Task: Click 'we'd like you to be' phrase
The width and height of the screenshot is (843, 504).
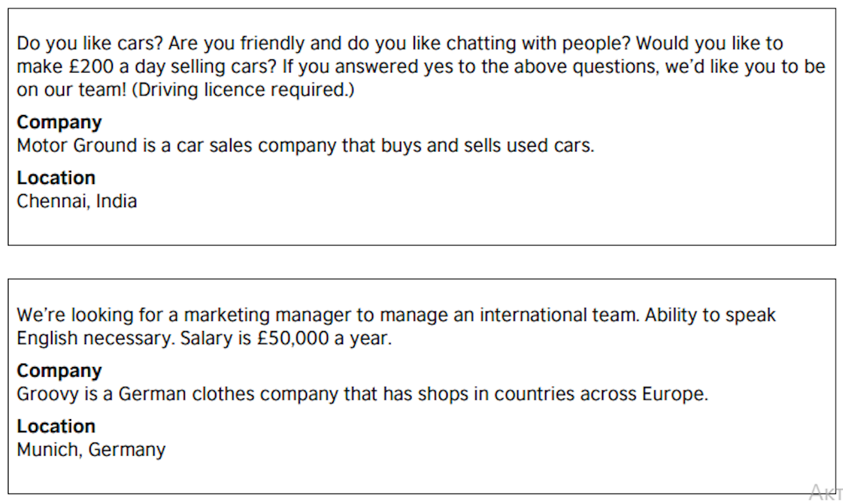Action: (x=745, y=67)
